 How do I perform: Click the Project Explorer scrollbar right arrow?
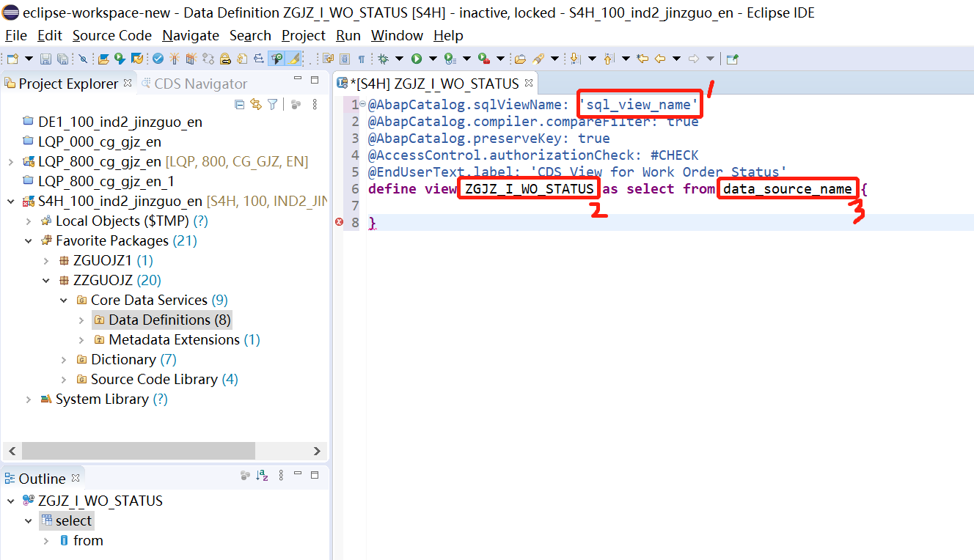pos(318,451)
